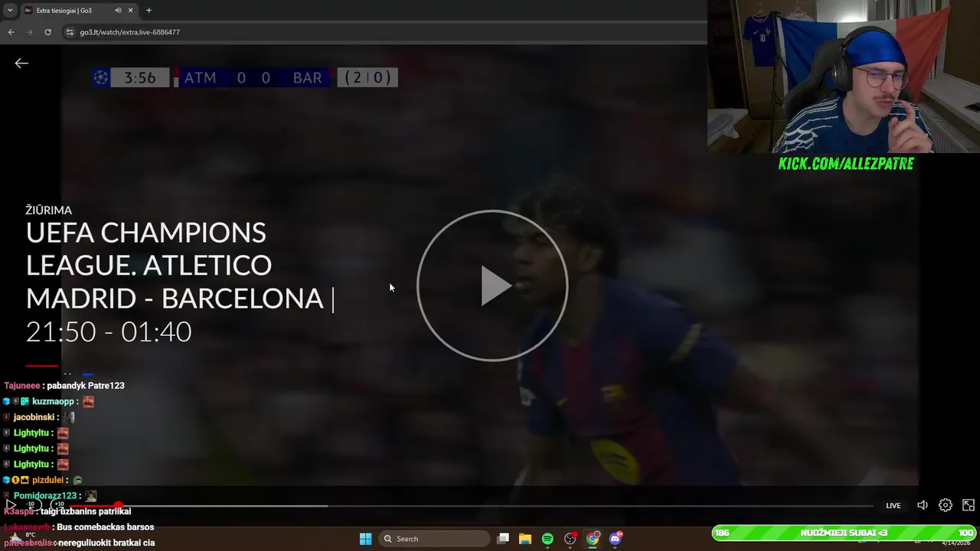This screenshot has width=980, height=551.
Task: Click the small play icon in player bar
Action: pyautogui.click(x=11, y=505)
